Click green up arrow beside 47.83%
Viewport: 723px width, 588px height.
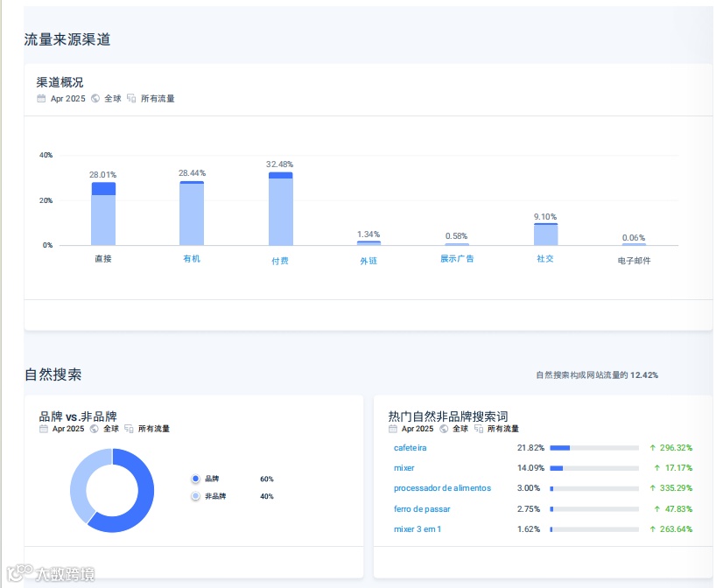[x=657, y=508]
